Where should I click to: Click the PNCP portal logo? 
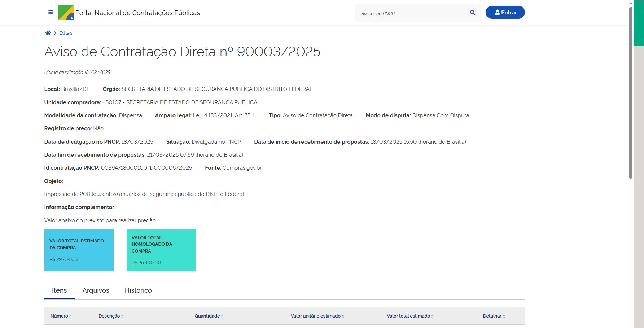(x=66, y=13)
